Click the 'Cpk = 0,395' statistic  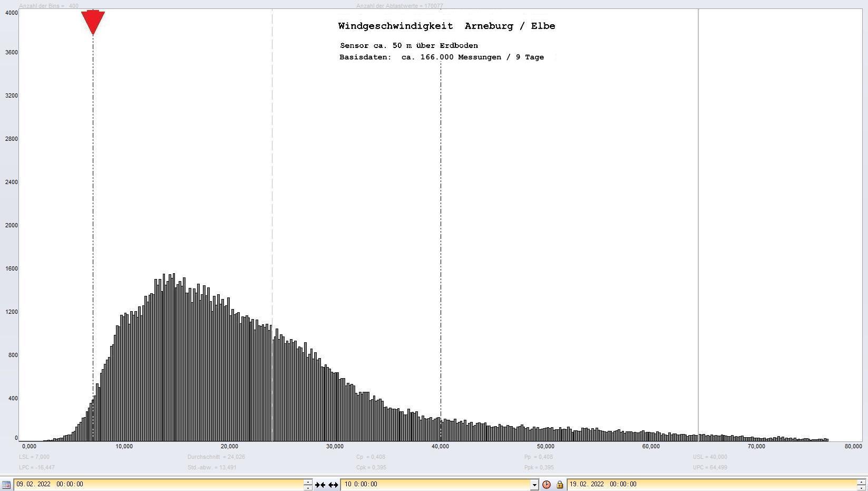tap(370, 467)
